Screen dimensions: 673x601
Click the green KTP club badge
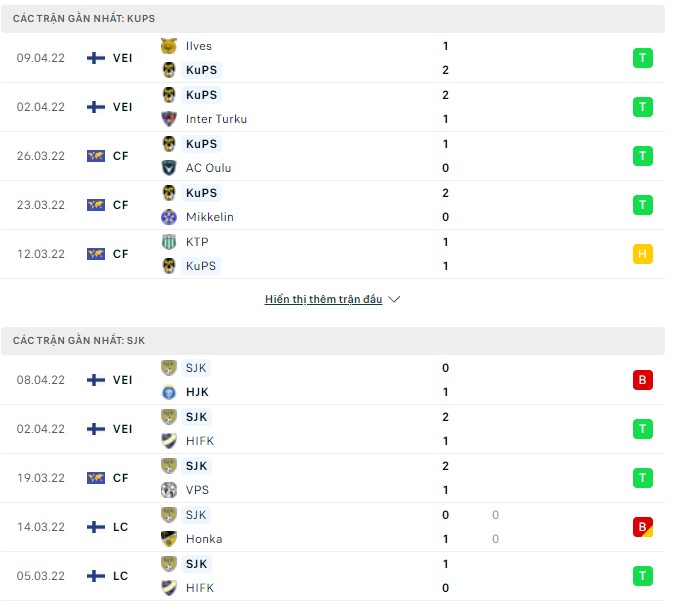point(168,242)
